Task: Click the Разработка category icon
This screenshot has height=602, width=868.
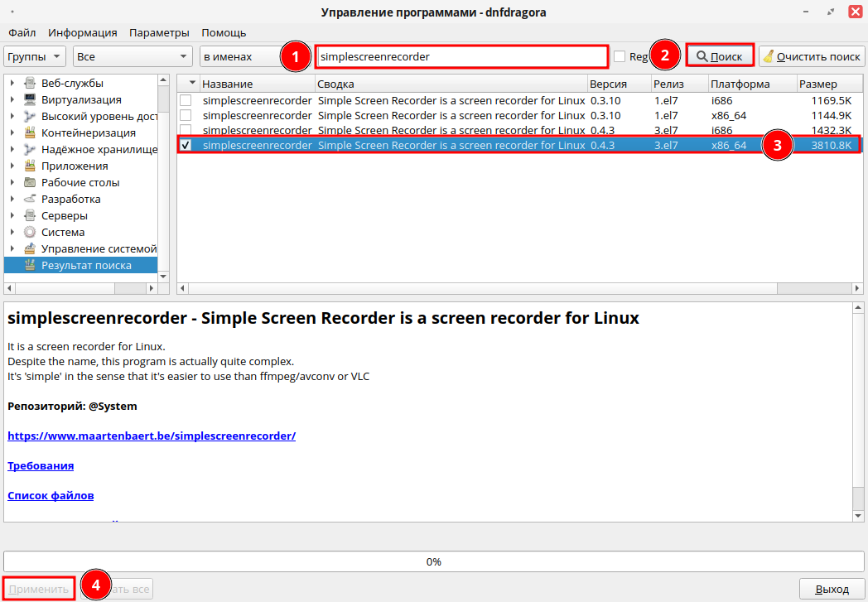Action: [x=30, y=200]
